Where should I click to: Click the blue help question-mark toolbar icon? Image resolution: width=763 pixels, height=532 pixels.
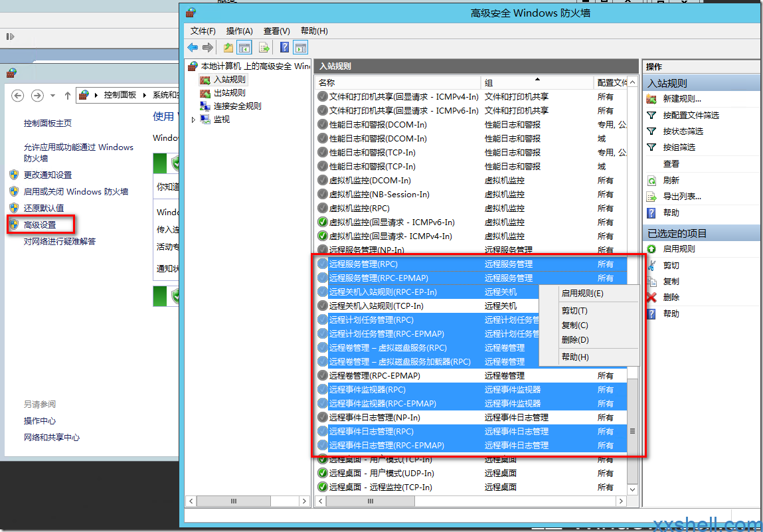point(285,48)
